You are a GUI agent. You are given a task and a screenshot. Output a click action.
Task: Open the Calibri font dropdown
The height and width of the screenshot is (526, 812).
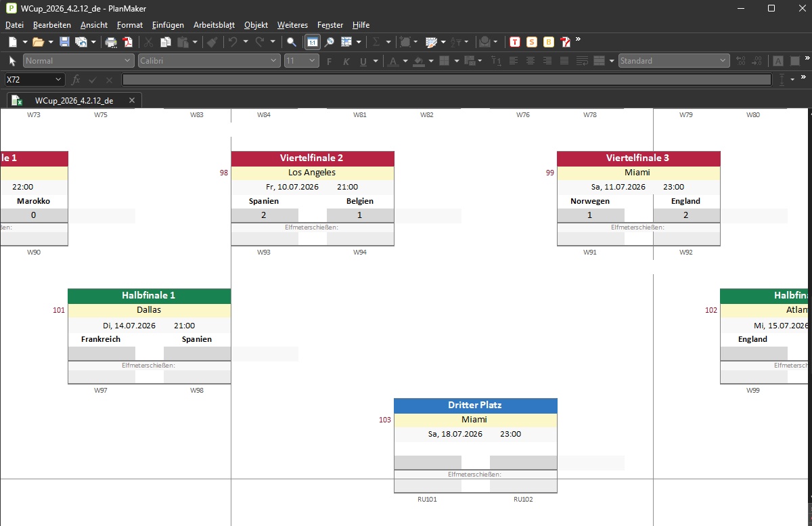[208, 61]
